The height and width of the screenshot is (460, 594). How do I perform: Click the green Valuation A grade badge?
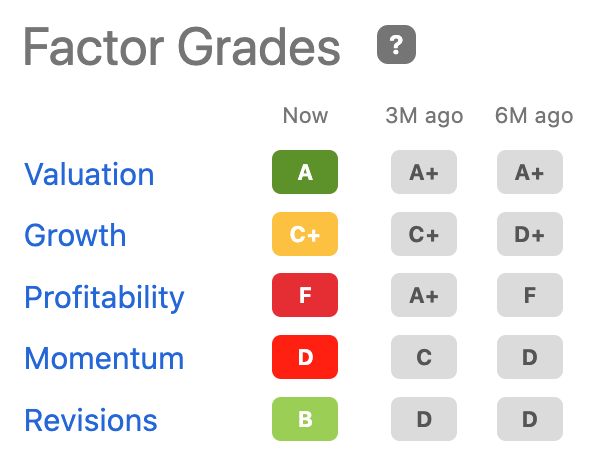(x=305, y=172)
